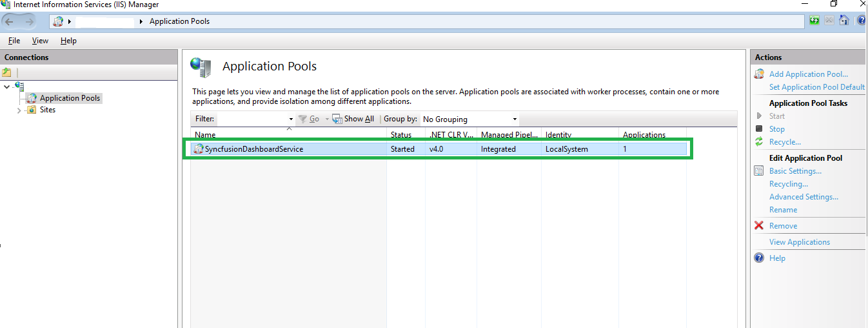
Task: Click the Application Pools tree icon
Action: click(x=32, y=98)
